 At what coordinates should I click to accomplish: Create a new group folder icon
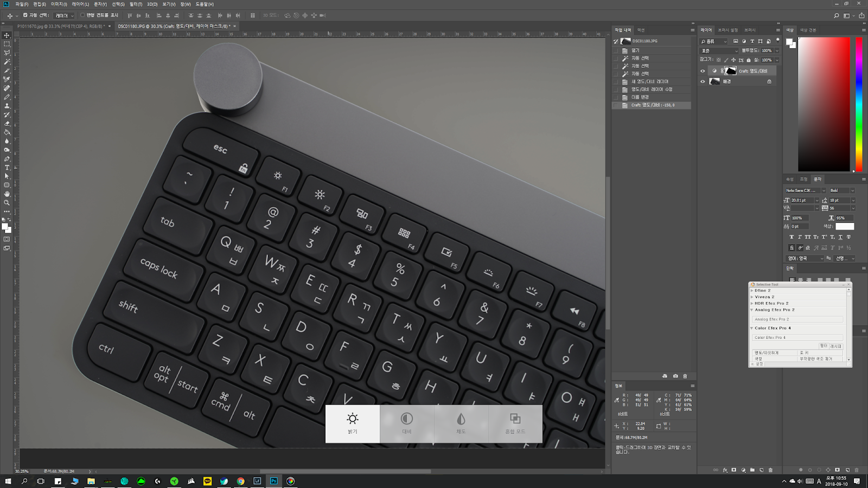tap(752, 470)
